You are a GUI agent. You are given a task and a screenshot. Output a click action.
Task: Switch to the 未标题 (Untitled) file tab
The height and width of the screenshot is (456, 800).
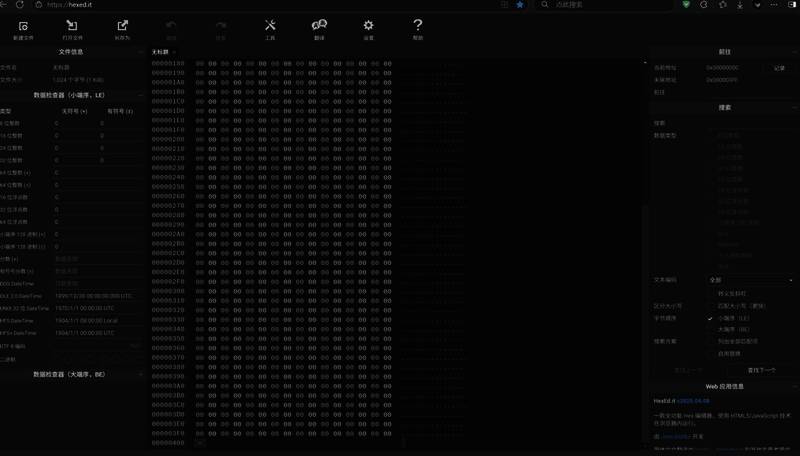coord(160,51)
